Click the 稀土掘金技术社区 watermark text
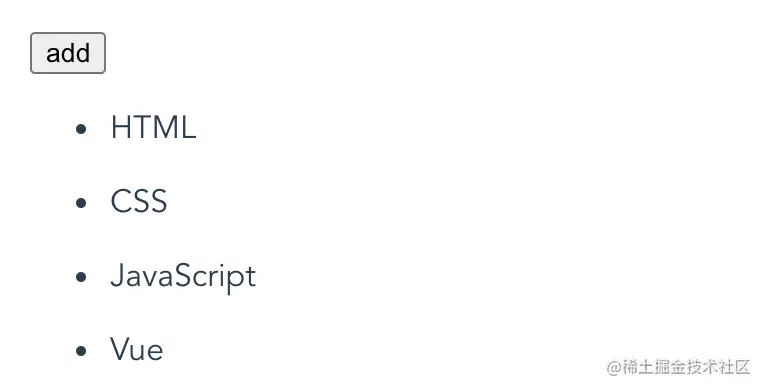The width and height of the screenshot is (764, 390). pyautogui.click(x=686, y=367)
